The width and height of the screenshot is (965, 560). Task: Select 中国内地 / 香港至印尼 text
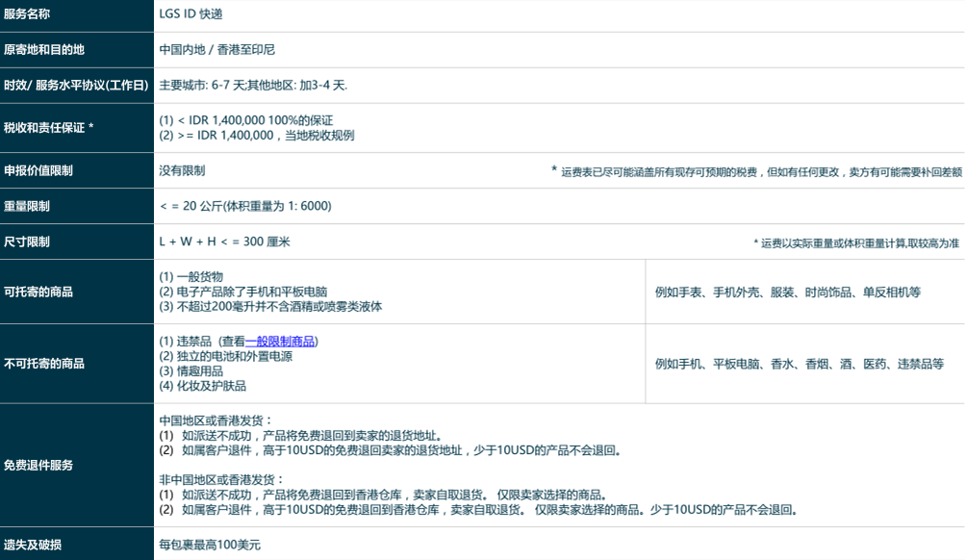click(216, 50)
